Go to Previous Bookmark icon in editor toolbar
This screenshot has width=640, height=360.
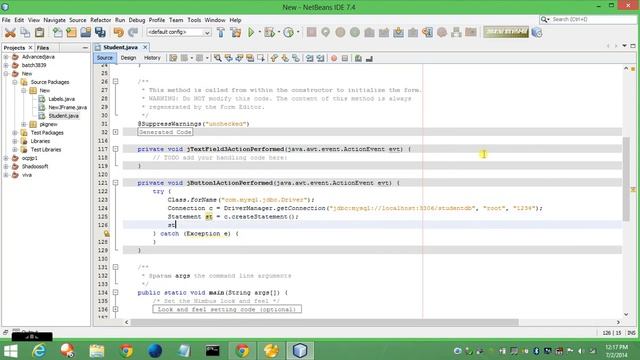click(x=274, y=58)
